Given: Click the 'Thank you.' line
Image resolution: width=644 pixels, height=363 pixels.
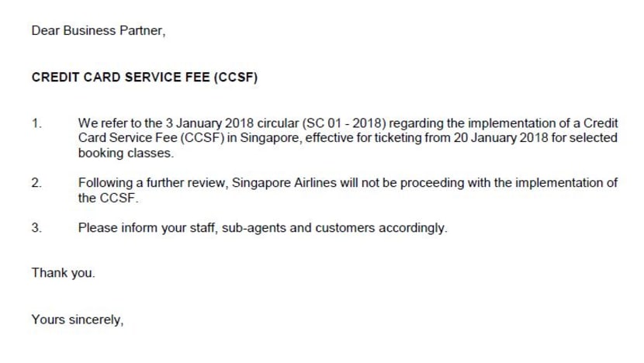Looking at the screenshot, I should pyautogui.click(x=64, y=273).
